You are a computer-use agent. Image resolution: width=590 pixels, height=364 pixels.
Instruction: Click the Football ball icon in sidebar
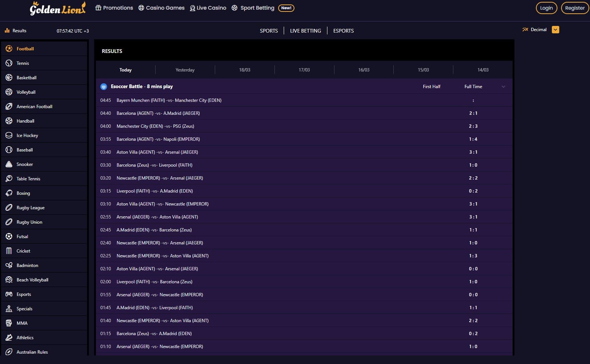tap(9, 49)
